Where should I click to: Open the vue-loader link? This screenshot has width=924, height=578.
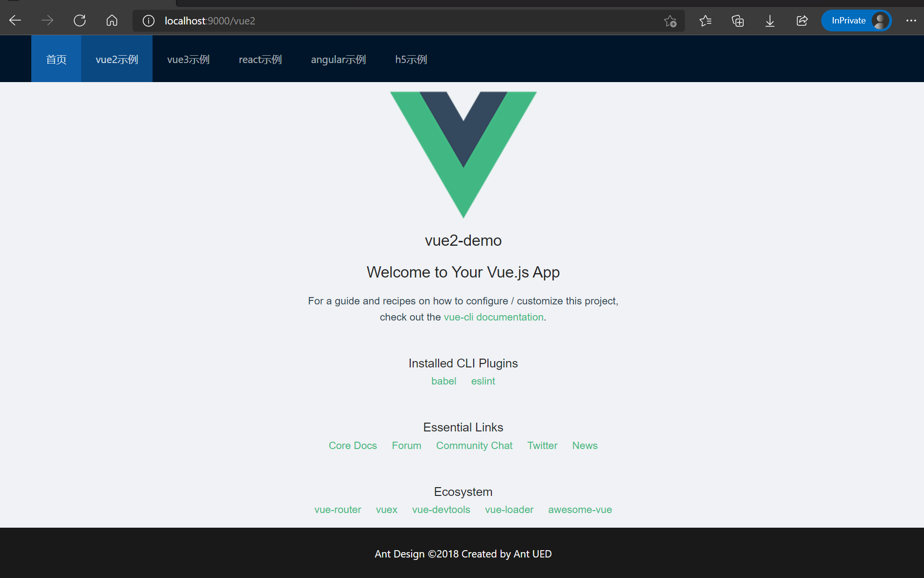coord(509,510)
